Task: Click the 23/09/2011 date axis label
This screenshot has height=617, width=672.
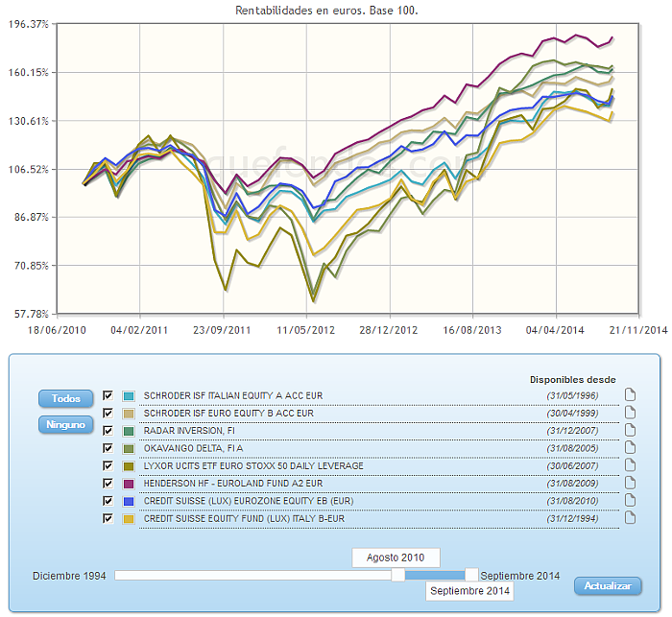Action: [x=222, y=330]
